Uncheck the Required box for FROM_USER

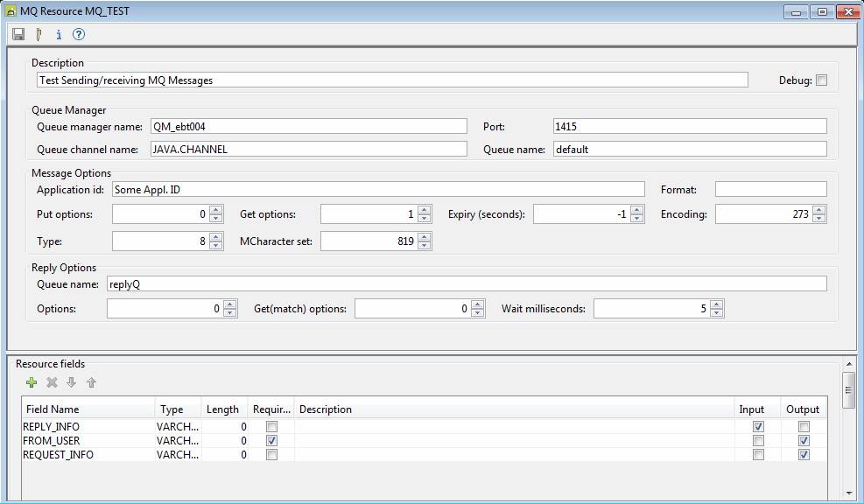271,441
